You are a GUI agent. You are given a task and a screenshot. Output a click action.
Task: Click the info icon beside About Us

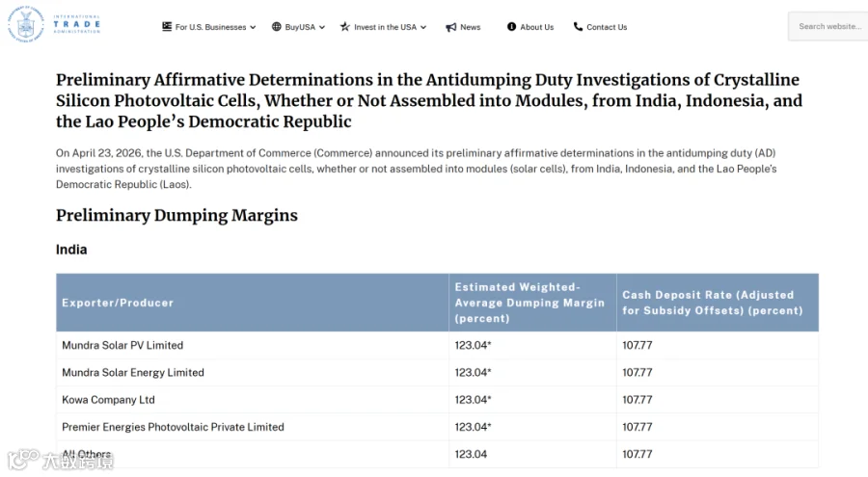tap(511, 27)
